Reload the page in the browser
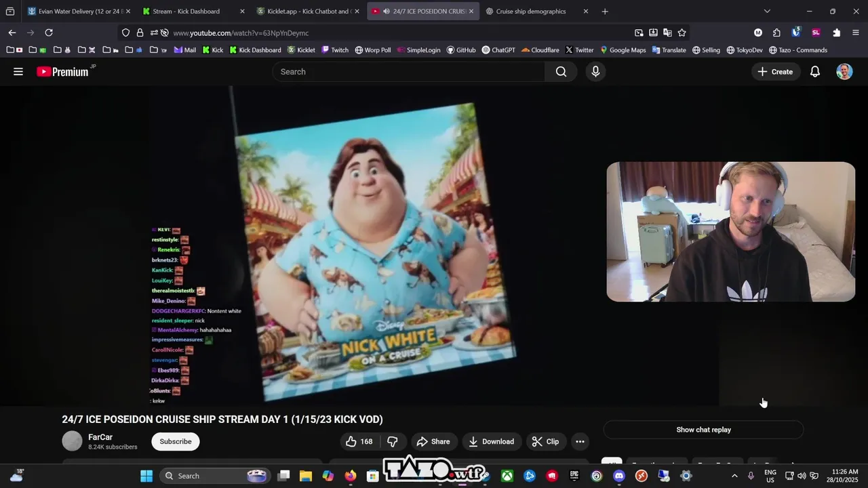The width and height of the screenshot is (868, 488). point(49,33)
